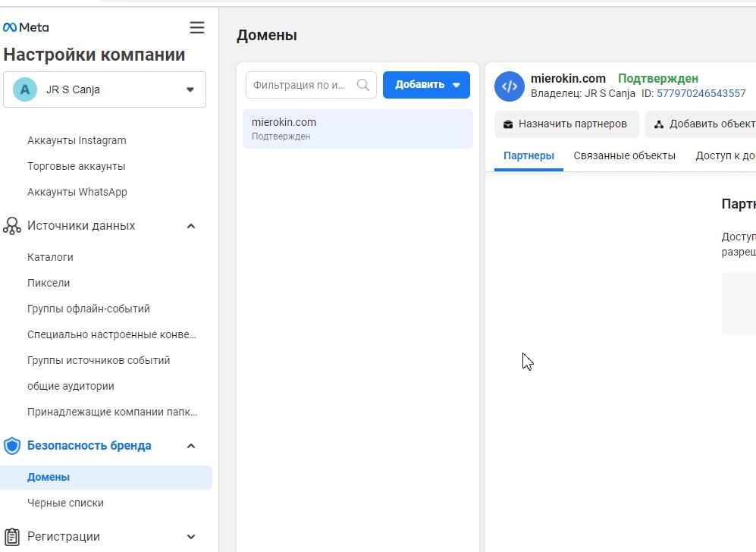Click Владелец: JR S Canja text
756x552 pixels.
[x=583, y=93]
